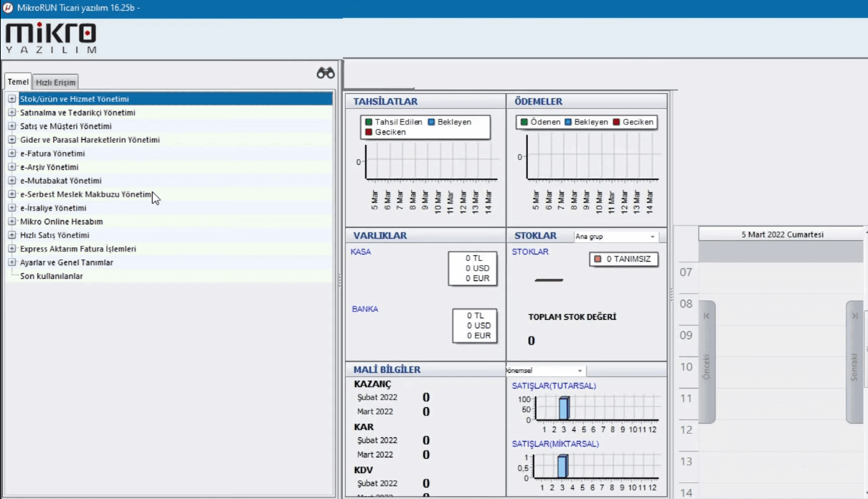Viewport: 868px width, 499px height.
Task: Click red Geciken swatch in Ödemeler legend
Action: [x=617, y=122]
